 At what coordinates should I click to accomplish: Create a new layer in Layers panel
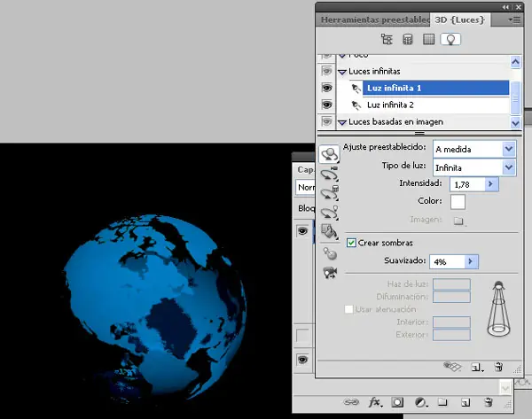click(x=465, y=402)
